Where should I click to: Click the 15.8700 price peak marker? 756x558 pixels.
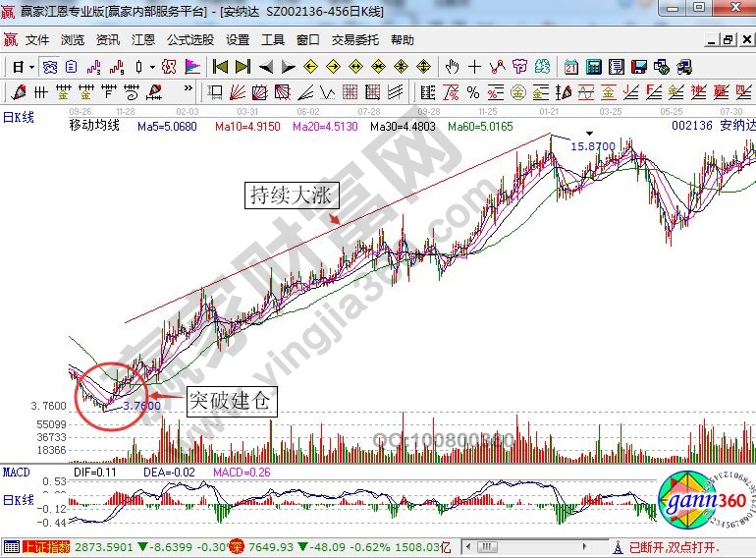[593, 146]
